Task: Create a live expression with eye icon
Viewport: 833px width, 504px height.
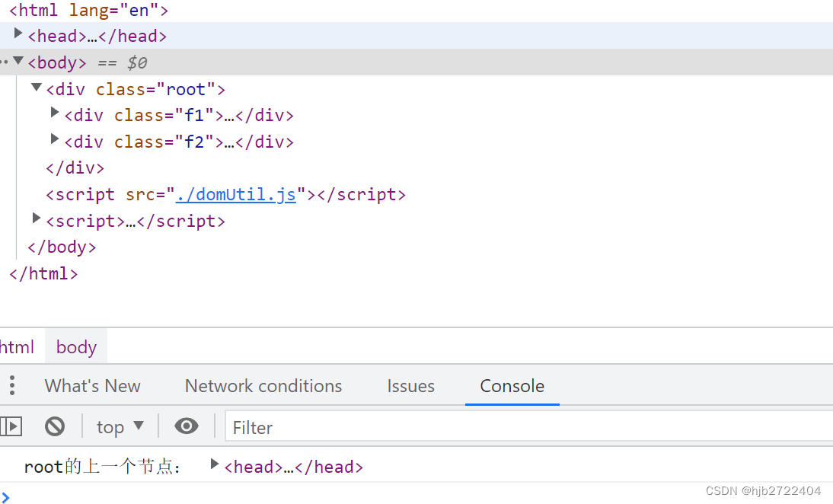Action: pos(187,426)
